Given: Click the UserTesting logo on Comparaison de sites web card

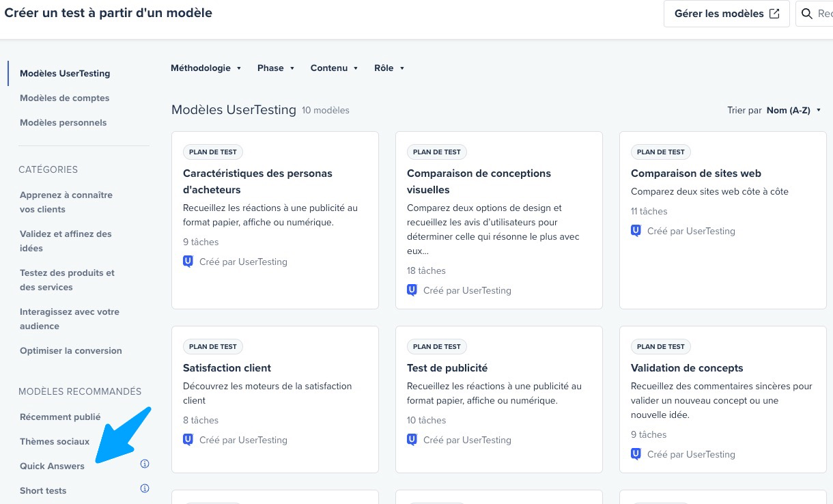Looking at the screenshot, I should click(636, 231).
